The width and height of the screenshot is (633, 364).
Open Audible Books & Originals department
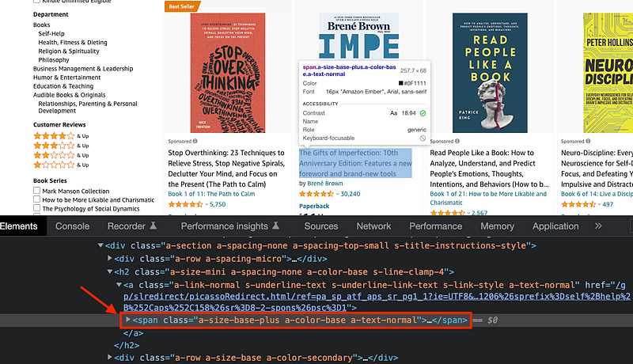pos(70,95)
